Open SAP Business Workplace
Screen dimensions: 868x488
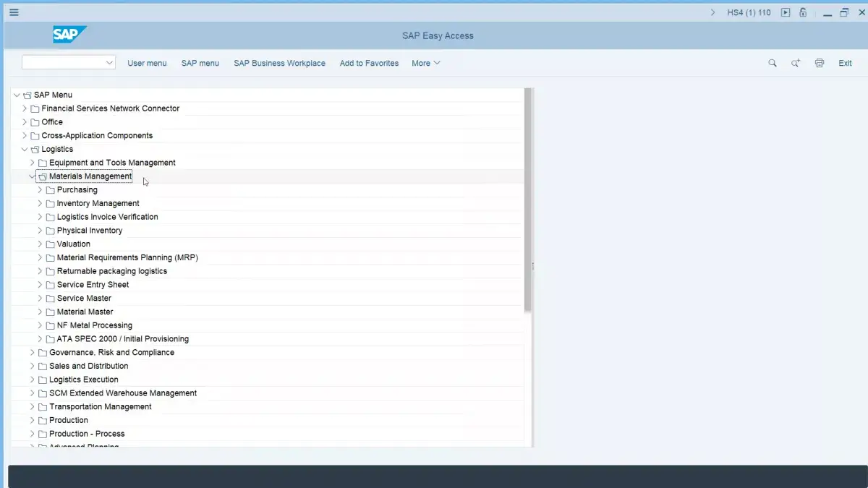(279, 63)
